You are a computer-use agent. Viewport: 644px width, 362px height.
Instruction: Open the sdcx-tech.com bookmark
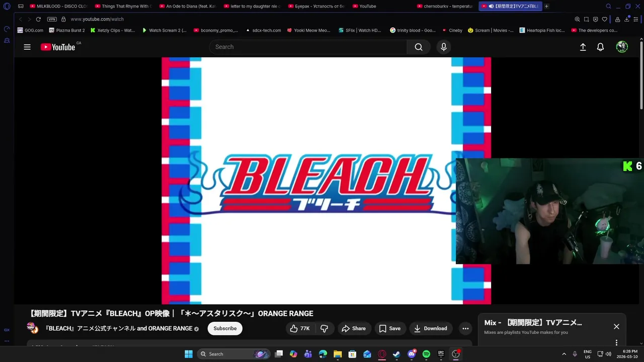tap(263, 30)
